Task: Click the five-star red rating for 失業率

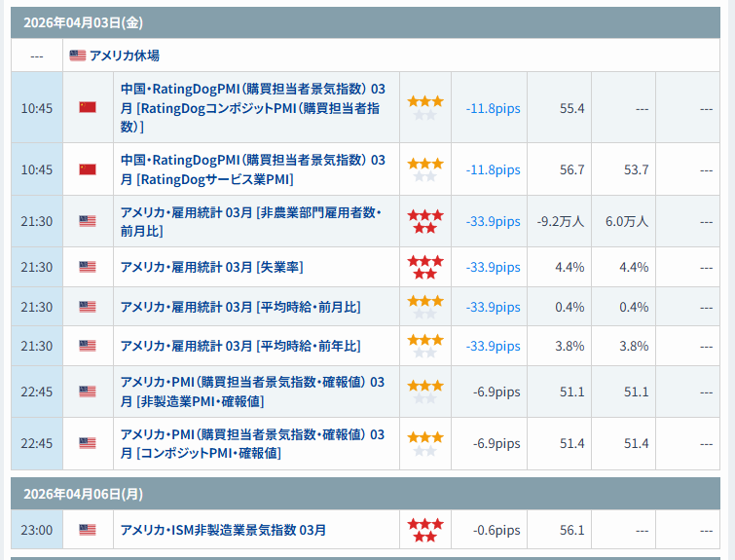Action: point(425,267)
